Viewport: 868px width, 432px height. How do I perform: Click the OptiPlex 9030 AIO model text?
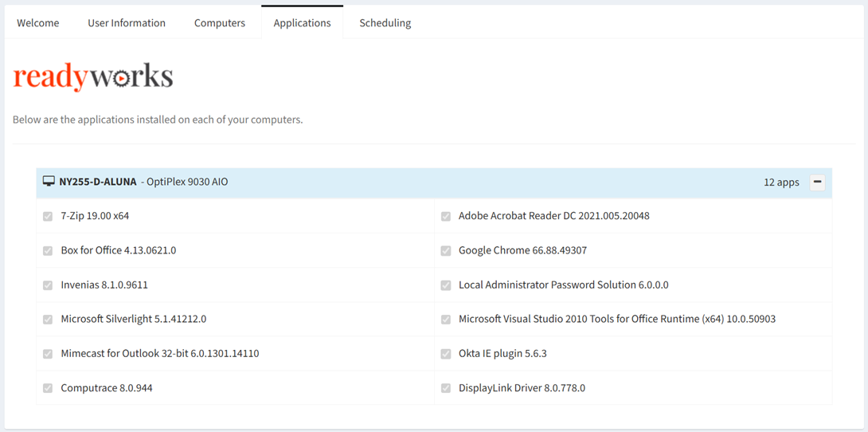click(187, 182)
